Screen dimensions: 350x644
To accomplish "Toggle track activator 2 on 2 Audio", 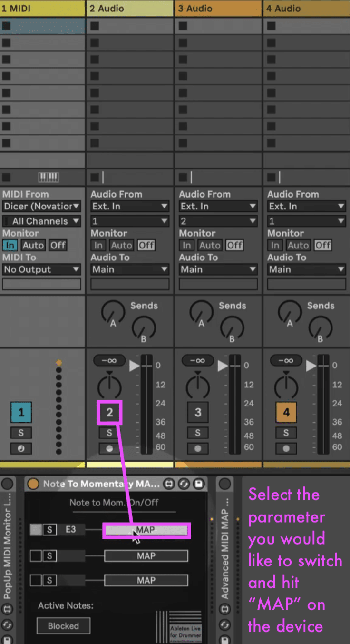I will click(109, 412).
